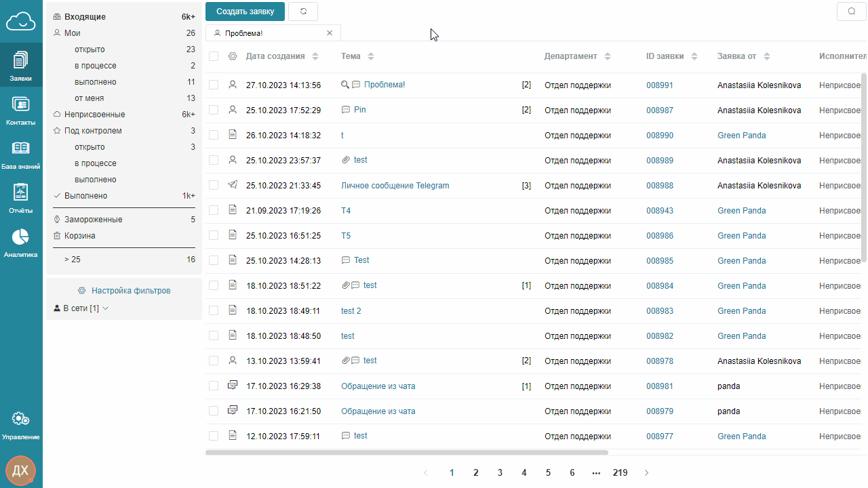The width and height of the screenshot is (868, 488).
Task: Expand the В сети [1] list
Action: tap(81, 308)
